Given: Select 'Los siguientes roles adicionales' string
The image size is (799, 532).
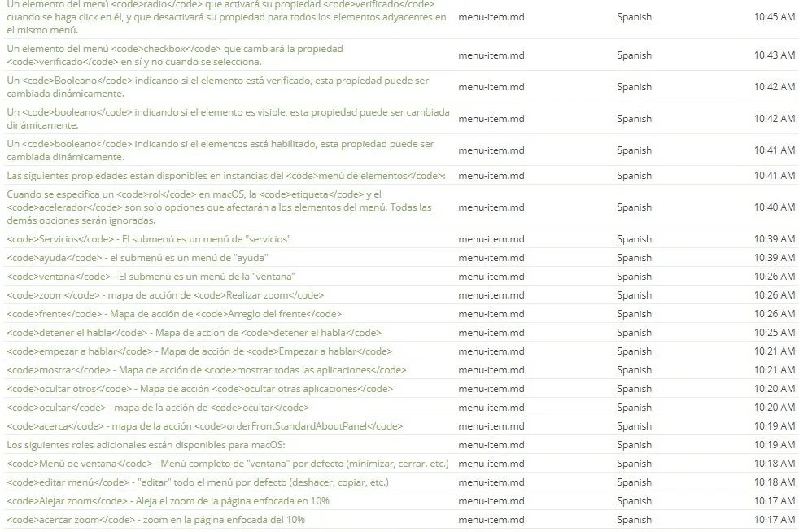Looking at the screenshot, I should (146, 445).
